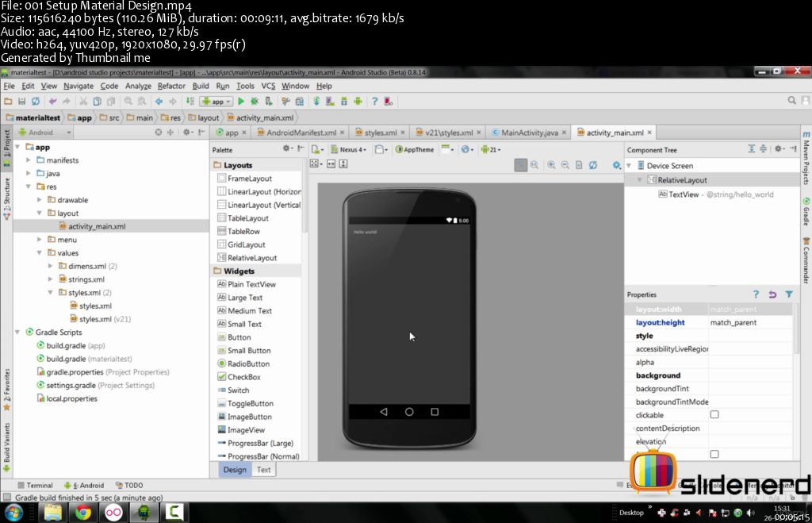Click Properties help question mark icon
Viewport: 812px width, 523px height.
756,294
